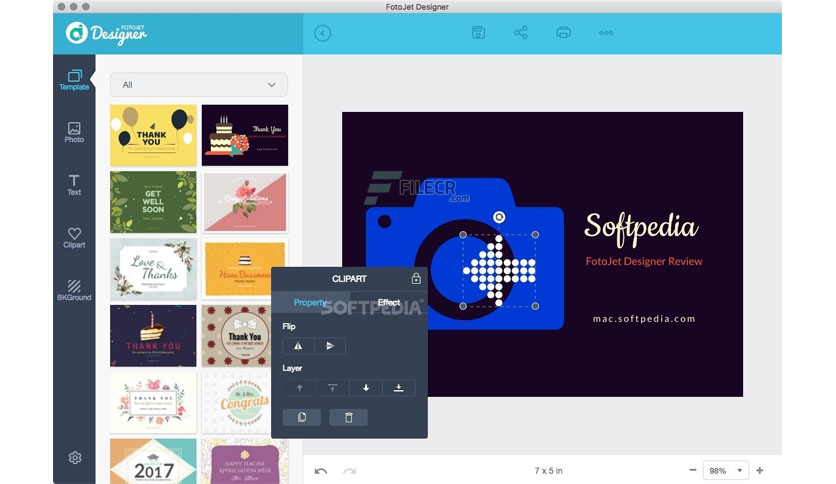Viewport: 836px width, 484px height.
Task: Choose the dark cake Thank You template
Action: pyautogui.click(x=245, y=135)
